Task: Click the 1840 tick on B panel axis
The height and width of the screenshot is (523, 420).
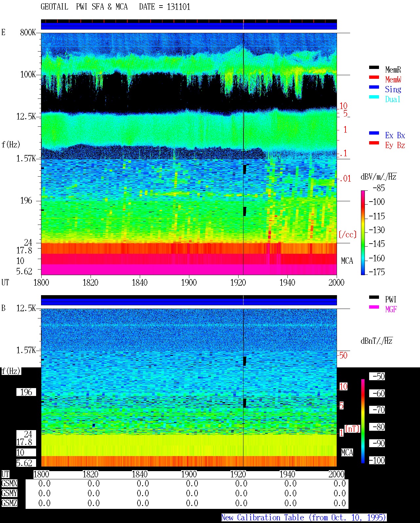Action: coord(140,474)
